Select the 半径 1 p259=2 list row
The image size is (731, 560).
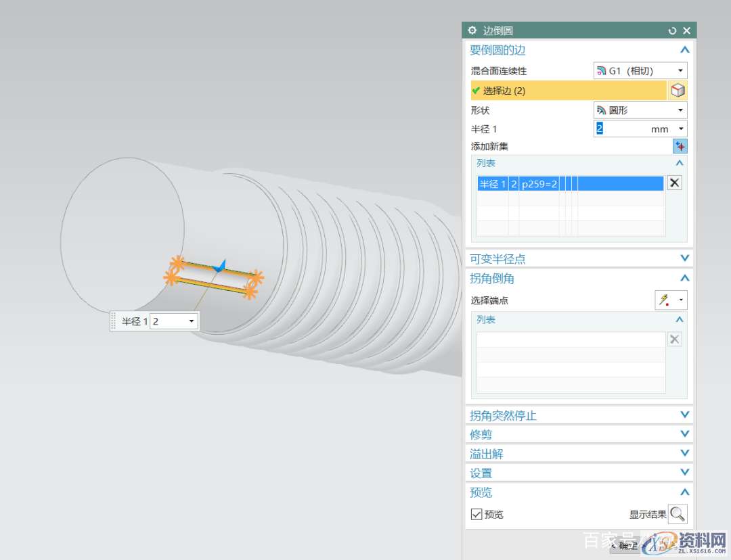(570, 183)
